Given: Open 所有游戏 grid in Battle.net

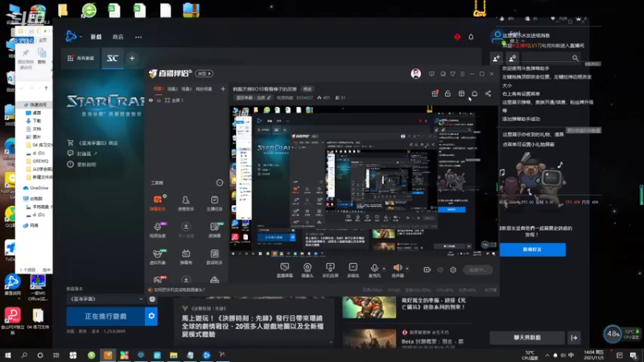Looking at the screenshot, I should (81, 58).
